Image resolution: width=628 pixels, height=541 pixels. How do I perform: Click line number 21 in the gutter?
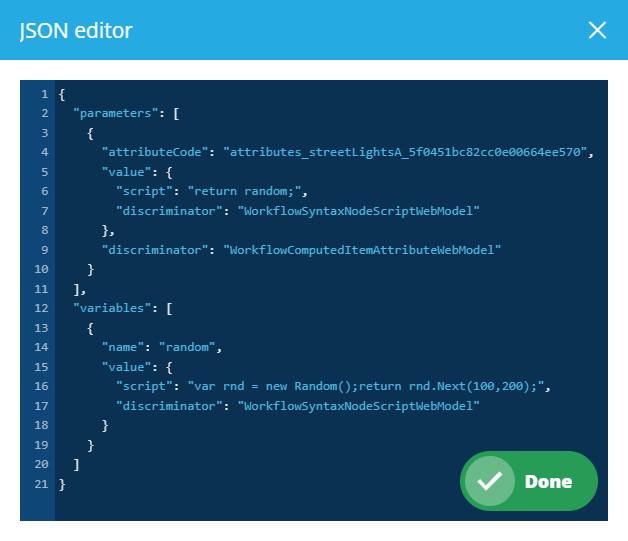pyautogui.click(x=42, y=484)
